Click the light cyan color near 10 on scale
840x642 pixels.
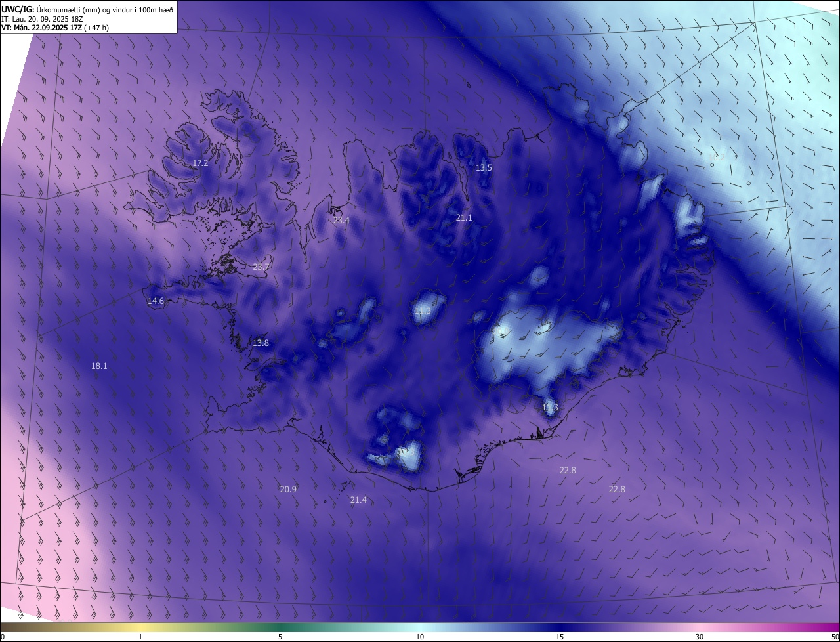(420, 628)
